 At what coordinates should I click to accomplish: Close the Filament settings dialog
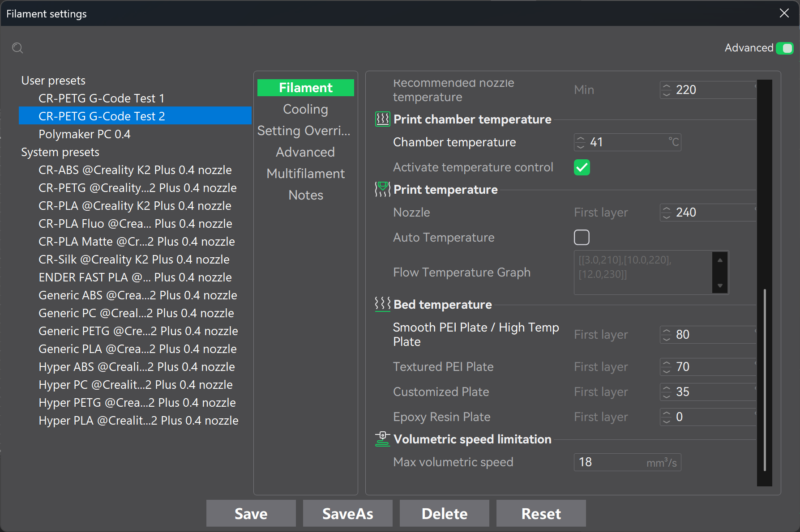784,13
